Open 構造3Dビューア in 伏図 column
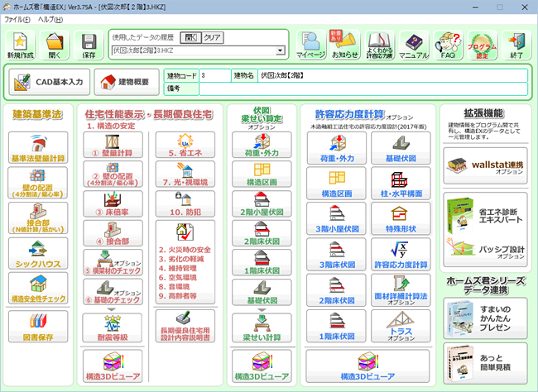Viewport: 538px width, 392px height. [x=262, y=366]
